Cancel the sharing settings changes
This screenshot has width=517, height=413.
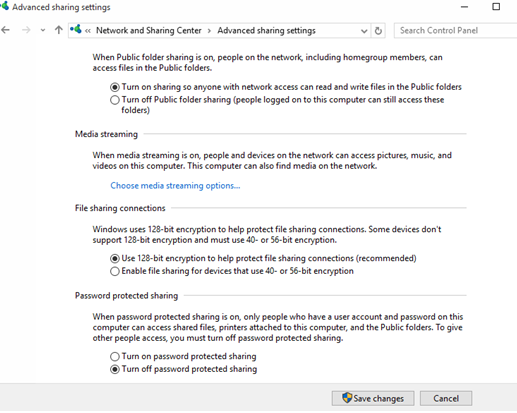(446, 398)
